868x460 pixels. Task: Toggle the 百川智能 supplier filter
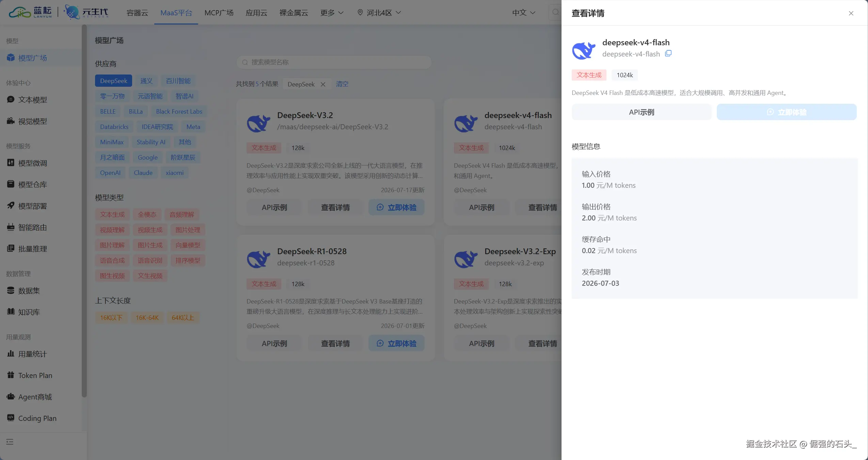178,81
